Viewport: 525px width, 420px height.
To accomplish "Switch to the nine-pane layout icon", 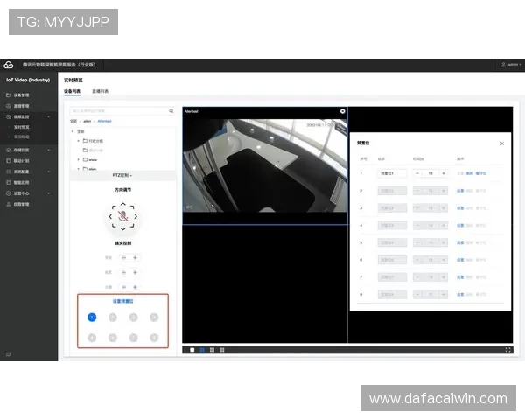I will (222, 350).
